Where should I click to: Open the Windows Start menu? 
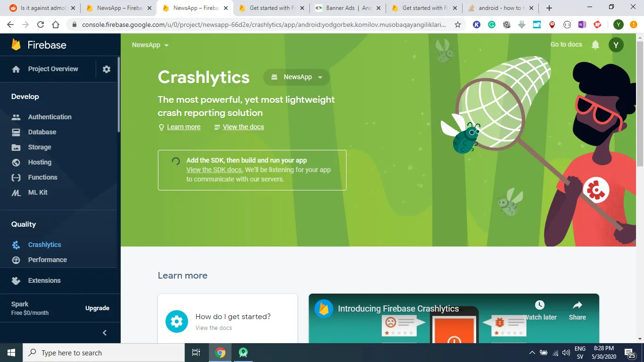[11, 353]
